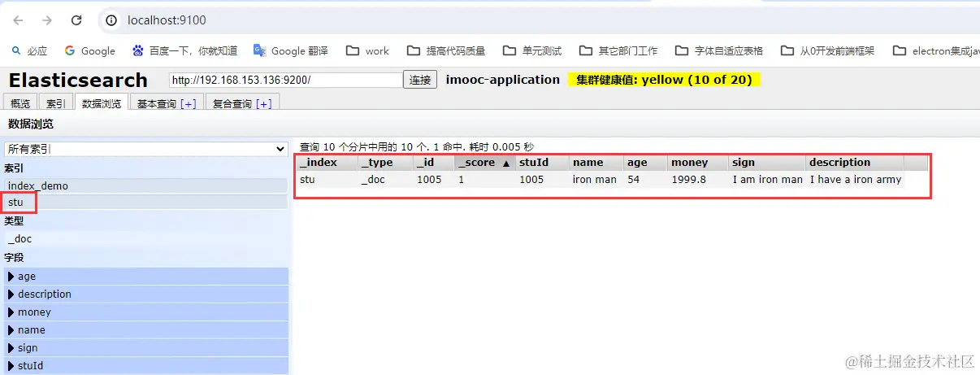The height and width of the screenshot is (375, 980).
Task: Click the _doc cell in the result row
Action: click(386, 180)
